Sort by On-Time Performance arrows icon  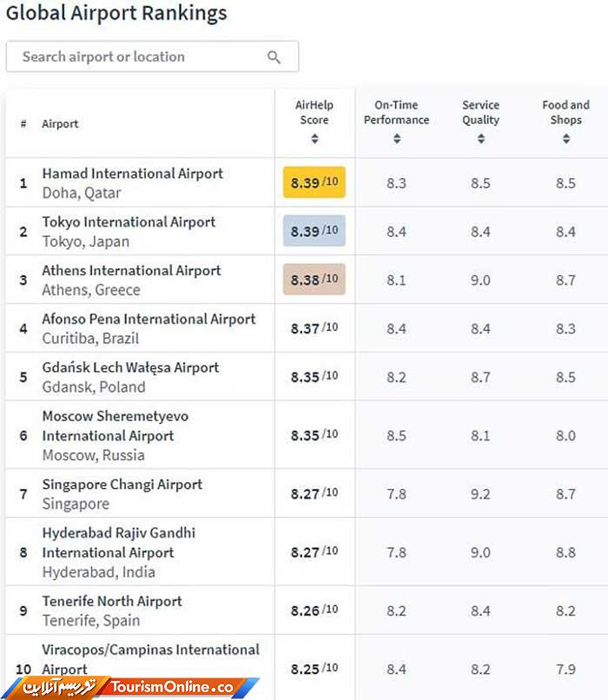tap(397, 139)
